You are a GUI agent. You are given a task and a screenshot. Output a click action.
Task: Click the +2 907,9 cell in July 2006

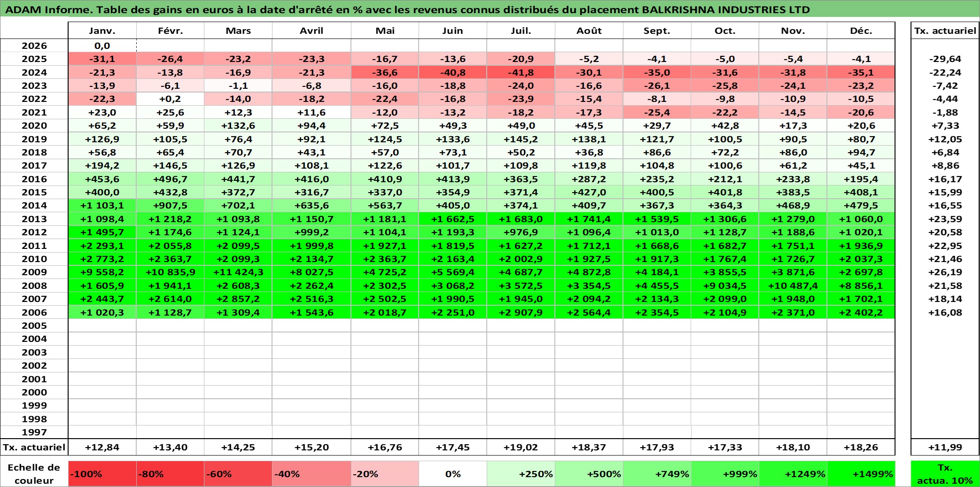(521, 312)
